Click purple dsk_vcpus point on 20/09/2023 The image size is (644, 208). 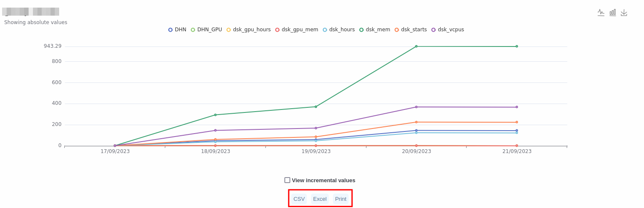[x=416, y=107]
